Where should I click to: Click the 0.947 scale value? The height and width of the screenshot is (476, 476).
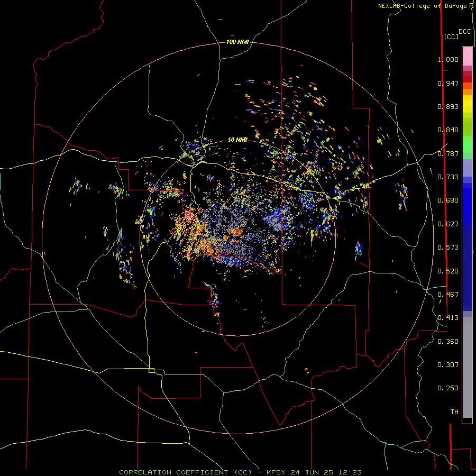click(448, 83)
